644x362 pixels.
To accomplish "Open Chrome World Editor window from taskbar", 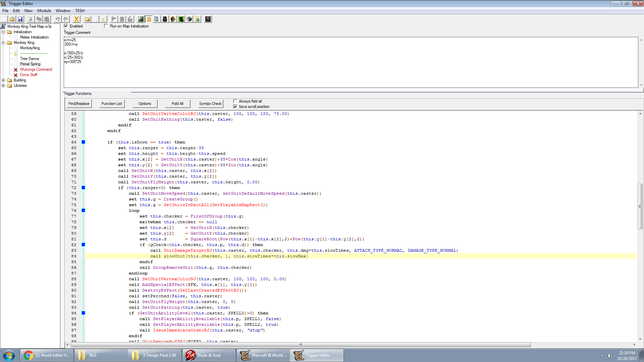I will 46,355.
